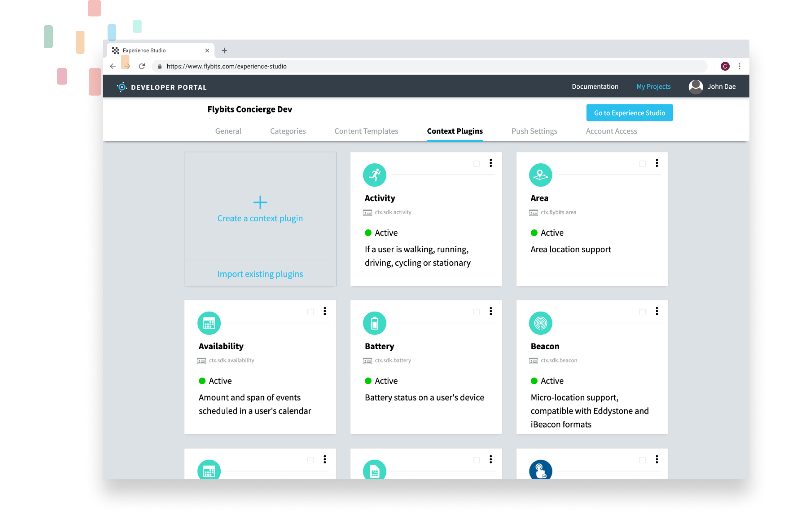Click the plus icon to create plugin

[260, 202]
